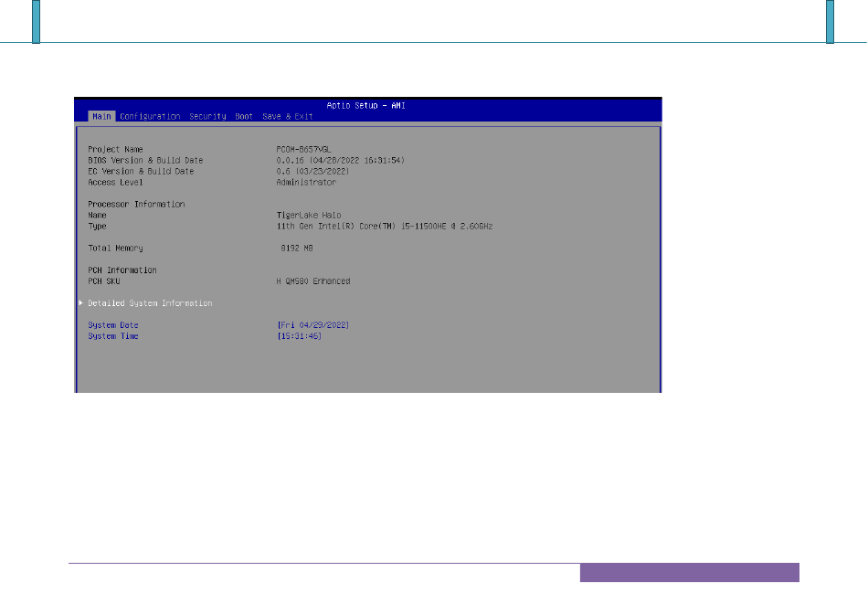Click the Administrator access value

[306, 182]
